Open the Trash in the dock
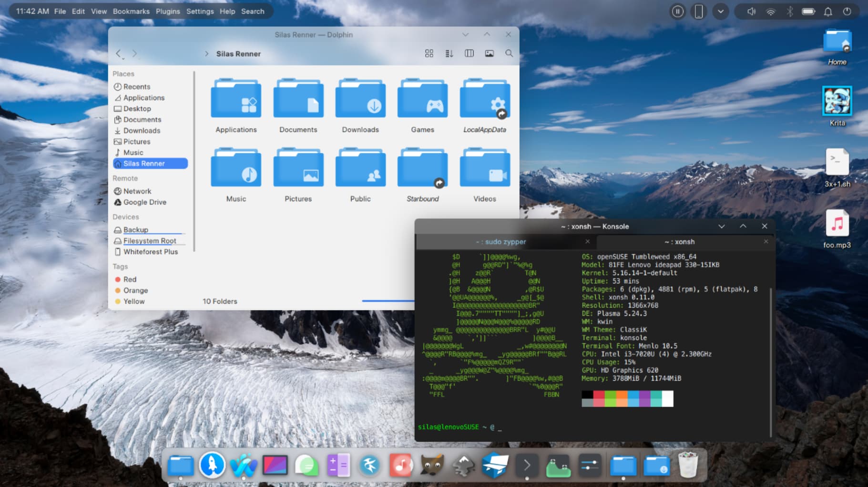868x487 pixels. (x=688, y=465)
